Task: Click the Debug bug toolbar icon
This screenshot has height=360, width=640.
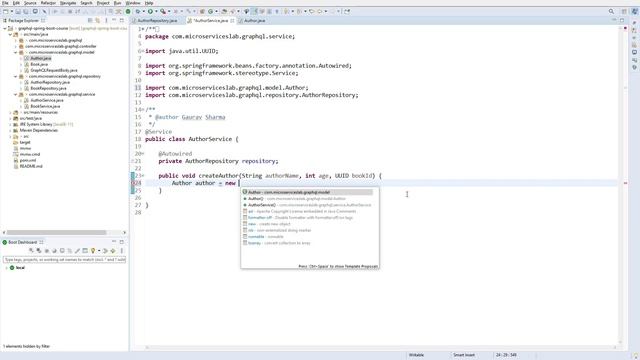Action: click(x=138, y=11)
